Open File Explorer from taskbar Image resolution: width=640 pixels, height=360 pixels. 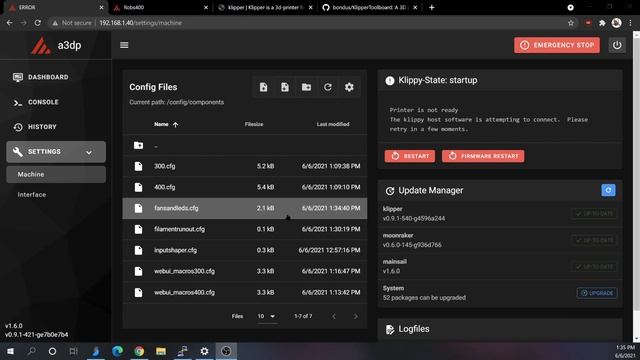pos(161,351)
